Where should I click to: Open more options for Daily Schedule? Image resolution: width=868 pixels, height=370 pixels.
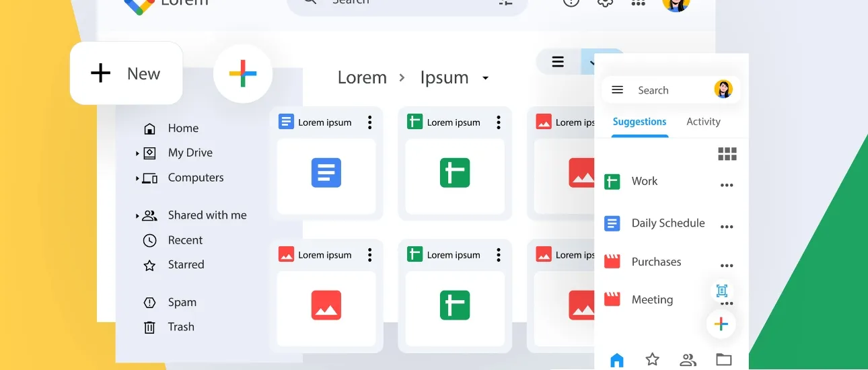pos(727,227)
